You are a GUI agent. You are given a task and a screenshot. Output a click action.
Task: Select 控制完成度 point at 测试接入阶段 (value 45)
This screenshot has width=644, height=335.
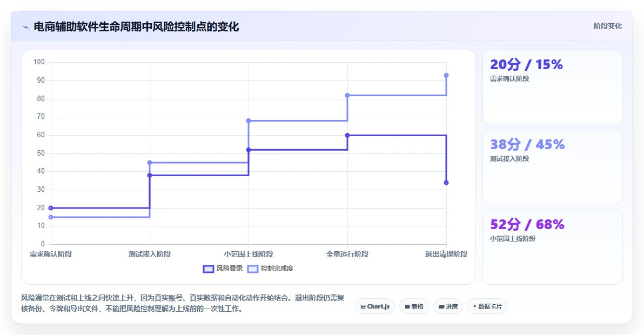(150, 163)
